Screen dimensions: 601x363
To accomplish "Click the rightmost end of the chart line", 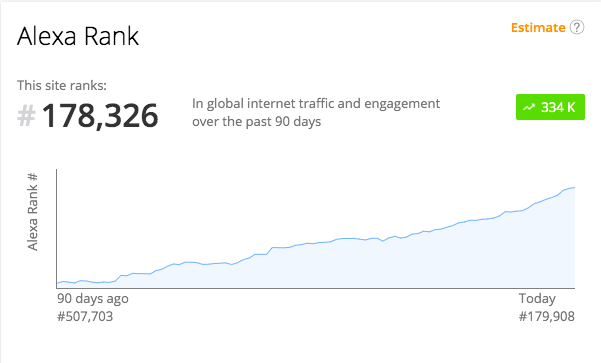I will 574,187.
